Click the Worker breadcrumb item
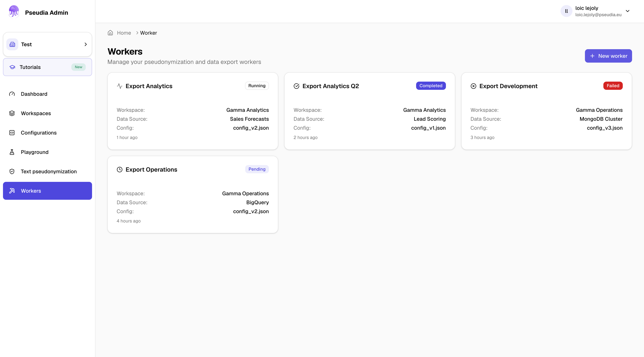 point(149,33)
